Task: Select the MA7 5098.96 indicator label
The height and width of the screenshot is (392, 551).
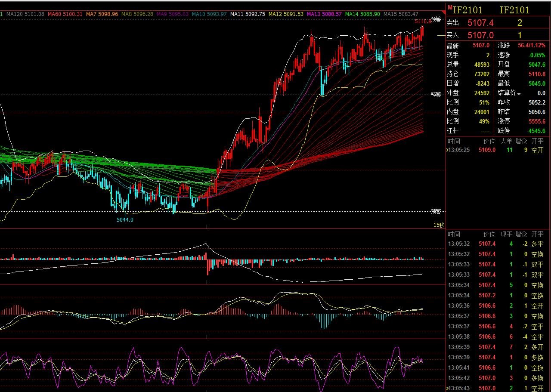Action: pos(102,14)
